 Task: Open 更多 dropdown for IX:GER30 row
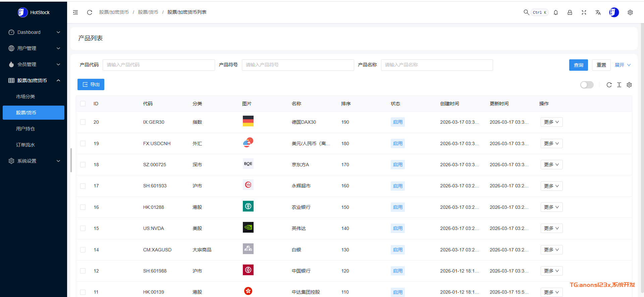point(551,122)
